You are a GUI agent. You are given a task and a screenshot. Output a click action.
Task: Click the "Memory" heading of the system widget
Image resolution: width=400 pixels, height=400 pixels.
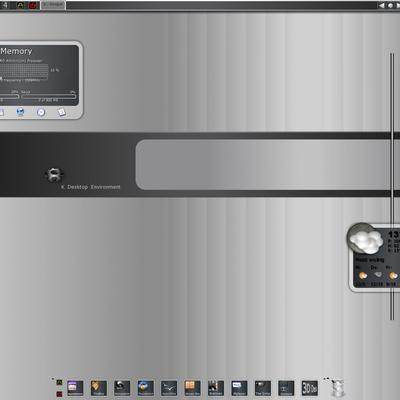coord(16,51)
